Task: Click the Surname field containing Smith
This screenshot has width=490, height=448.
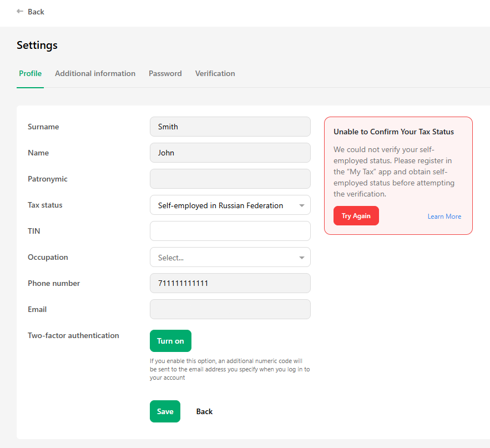Action: pos(230,127)
